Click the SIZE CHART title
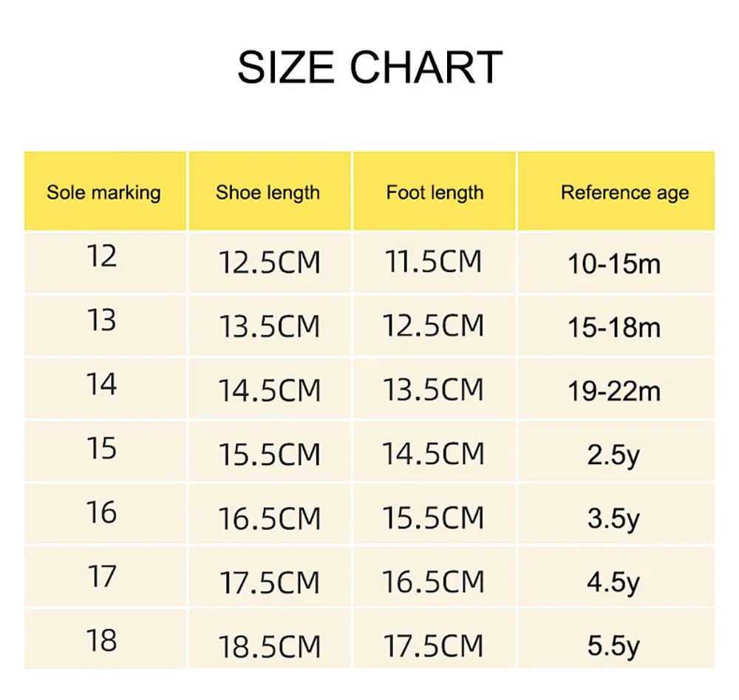This screenshot has height=700, width=739. coord(369,67)
